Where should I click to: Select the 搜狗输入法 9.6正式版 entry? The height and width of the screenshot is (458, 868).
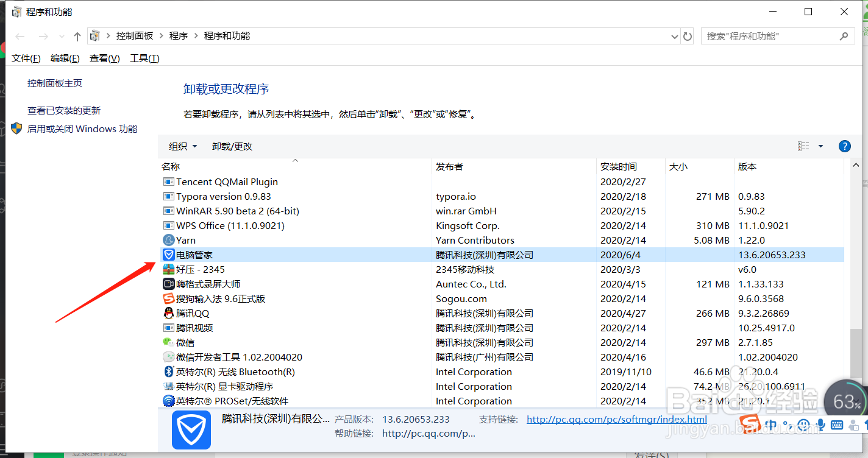pyautogui.click(x=221, y=299)
